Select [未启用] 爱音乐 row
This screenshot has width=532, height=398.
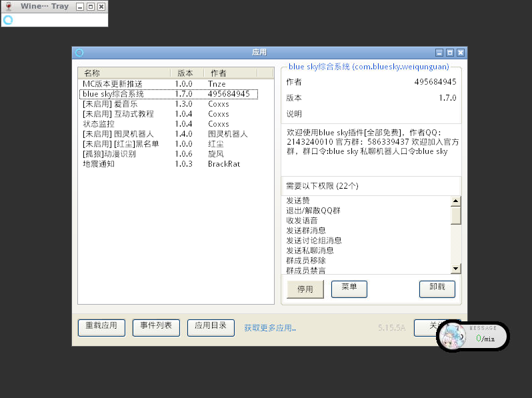pyautogui.click(x=169, y=104)
